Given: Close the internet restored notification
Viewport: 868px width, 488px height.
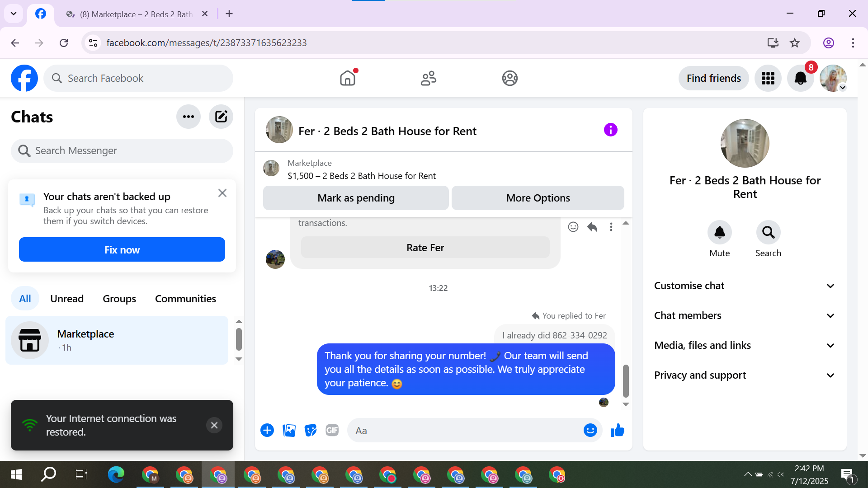Looking at the screenshot, I should 214,425.
